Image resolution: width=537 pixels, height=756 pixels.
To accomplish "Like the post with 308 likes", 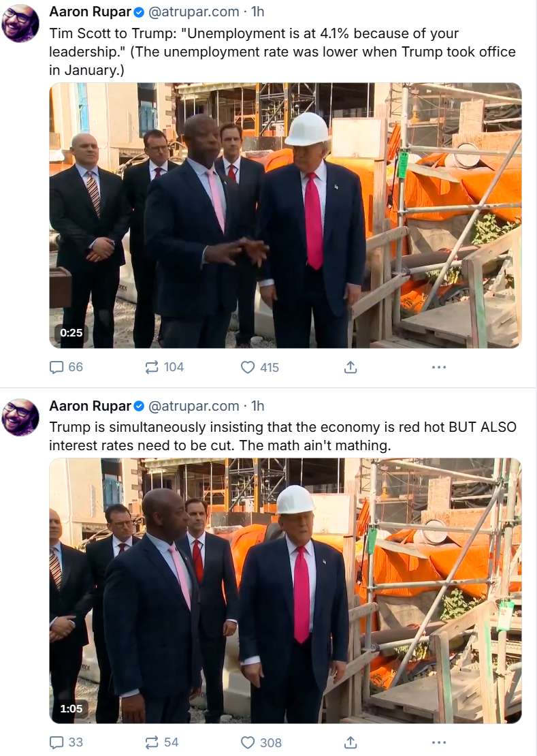I will click(261, 742).
